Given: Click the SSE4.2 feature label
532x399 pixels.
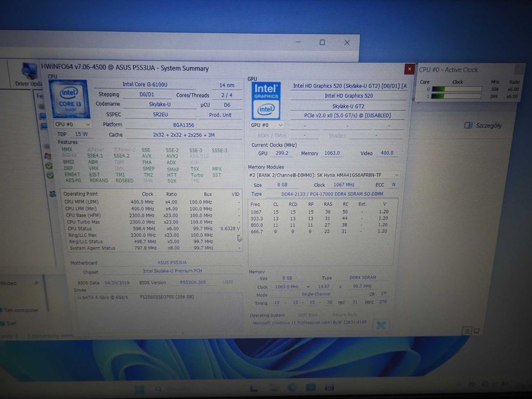Looking at the screenshot, I should click(121, 156).
